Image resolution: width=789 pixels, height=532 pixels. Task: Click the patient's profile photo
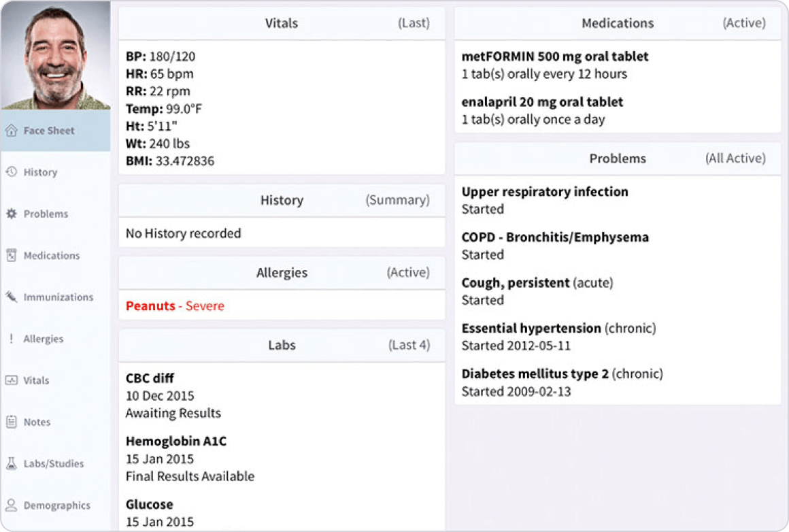point(55,56)
